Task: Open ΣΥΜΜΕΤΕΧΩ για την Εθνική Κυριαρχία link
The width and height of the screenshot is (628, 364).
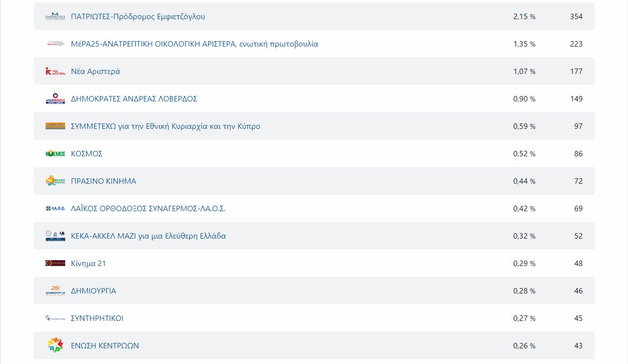Action: pos(165,126)
